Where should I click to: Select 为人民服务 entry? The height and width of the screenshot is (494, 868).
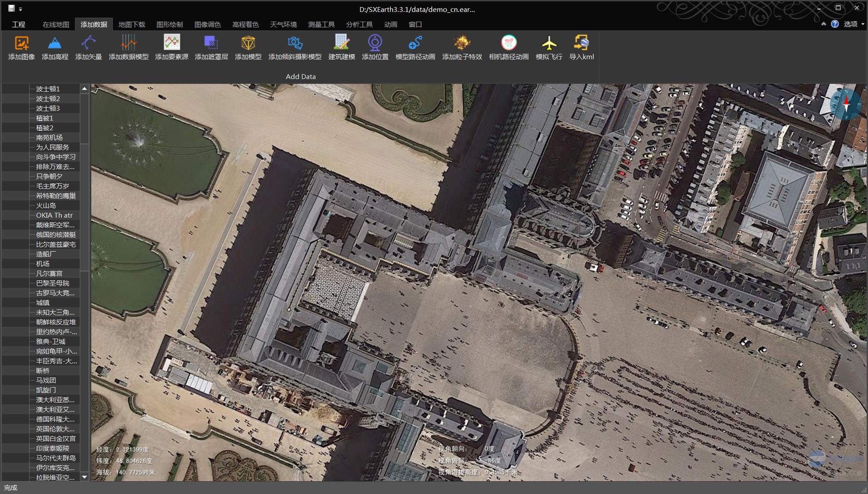click(x=52, y=147)
